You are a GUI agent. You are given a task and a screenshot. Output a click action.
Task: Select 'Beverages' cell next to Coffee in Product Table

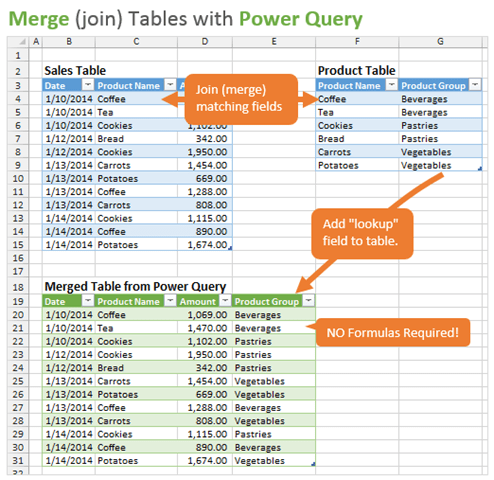(x=440, y=99)
